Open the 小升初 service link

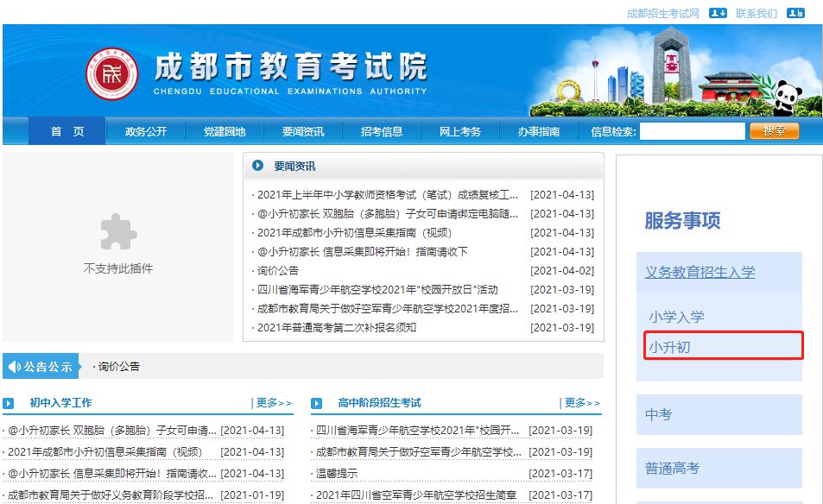670,347
